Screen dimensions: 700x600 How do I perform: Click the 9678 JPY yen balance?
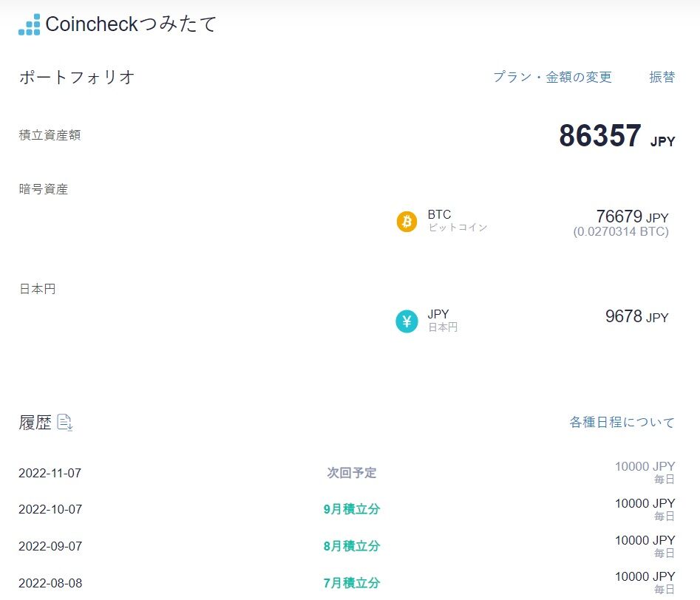[636, 317]
